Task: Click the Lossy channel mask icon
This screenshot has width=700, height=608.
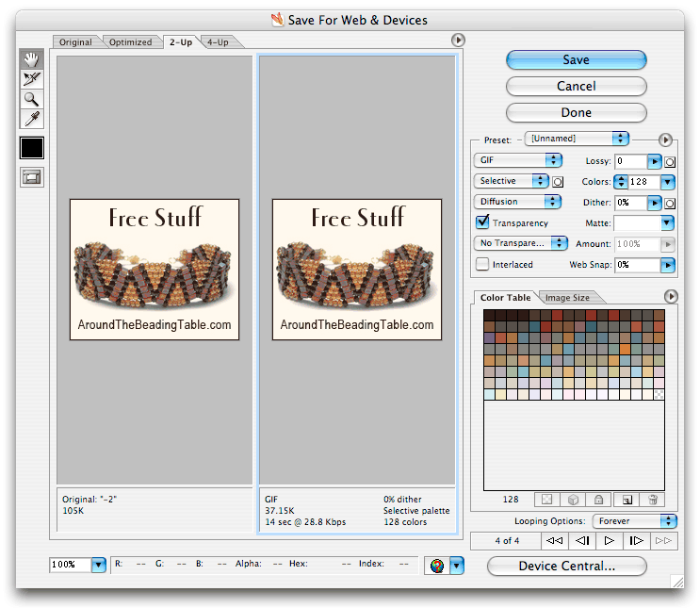Action: tap(670, 162)
